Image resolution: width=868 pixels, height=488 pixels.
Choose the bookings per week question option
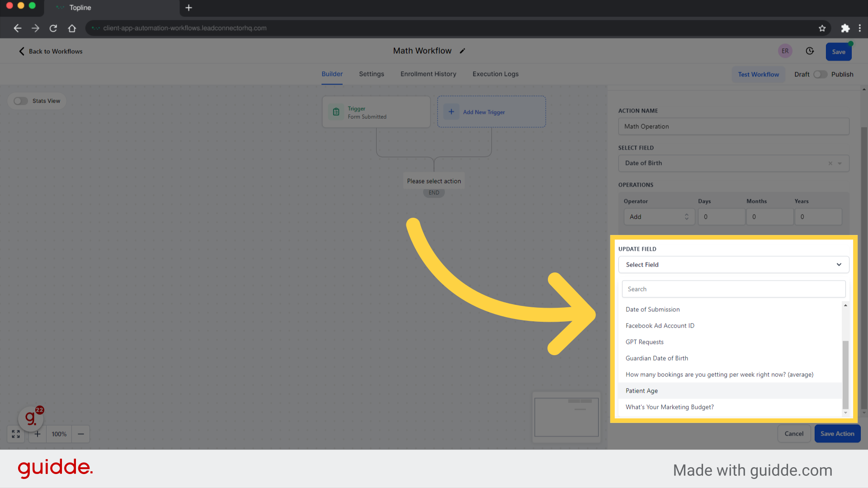(x=730, y=375)
